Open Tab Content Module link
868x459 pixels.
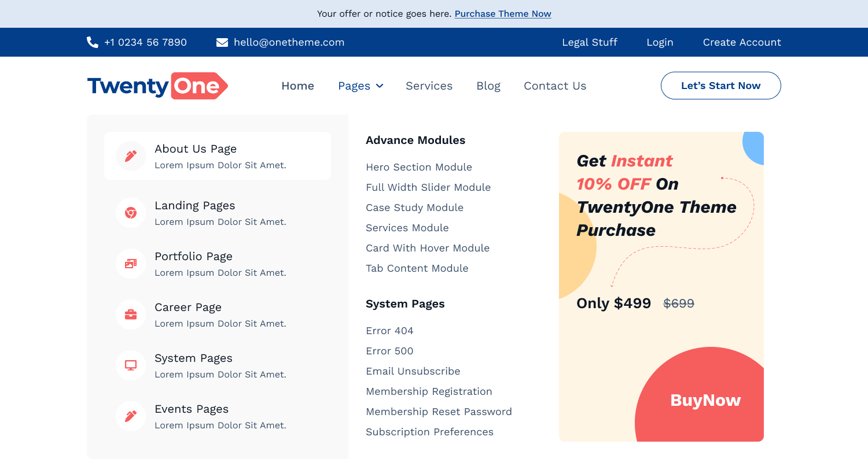pos(417,268)
